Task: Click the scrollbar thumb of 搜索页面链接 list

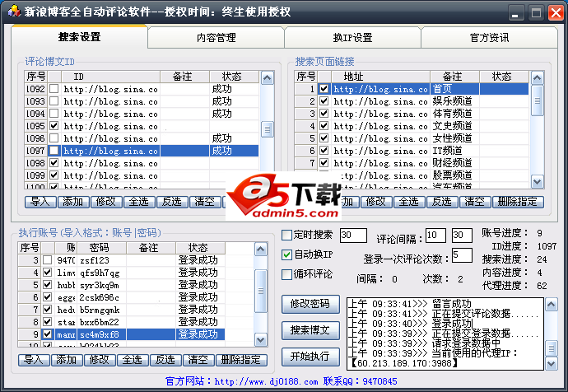Action: tap(538, 100)
